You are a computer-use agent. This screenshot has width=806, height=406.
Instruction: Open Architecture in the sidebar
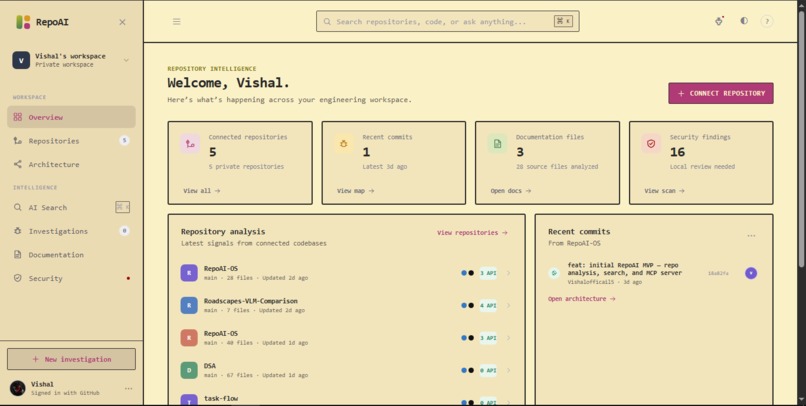click(71, 164)
